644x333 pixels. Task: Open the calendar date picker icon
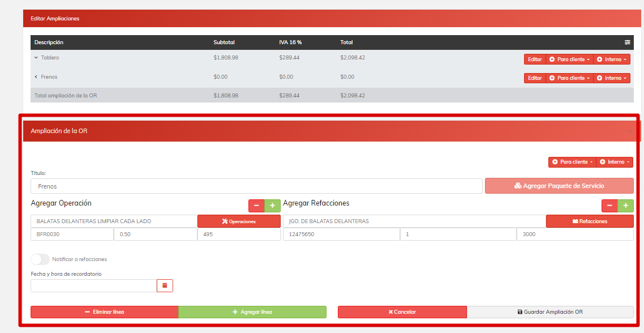pyautogui.click(x=165, y=285)
